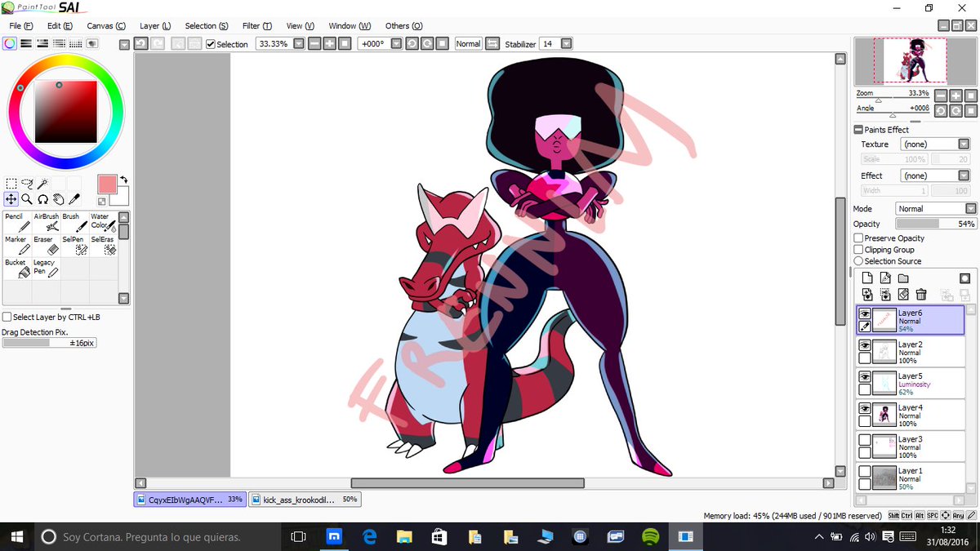980x551 pixels.
Task: Enable Clipping Group checkbox
Action: pyautogui.click(x=858, y=250)
